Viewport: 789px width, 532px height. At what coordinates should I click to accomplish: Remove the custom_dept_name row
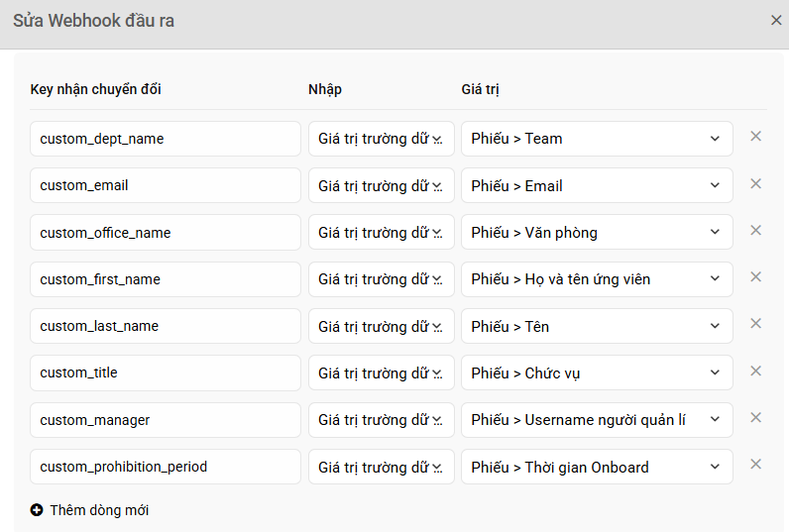point(755,137)
